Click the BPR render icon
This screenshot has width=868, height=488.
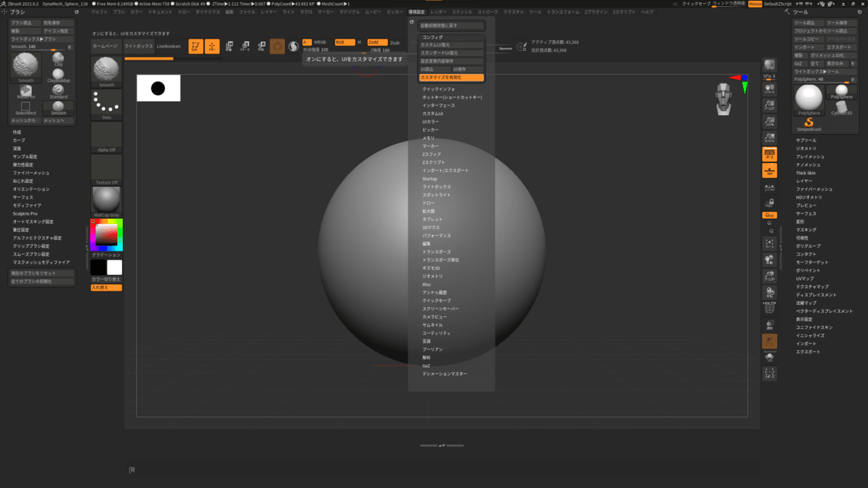click(x=770, y=65)
